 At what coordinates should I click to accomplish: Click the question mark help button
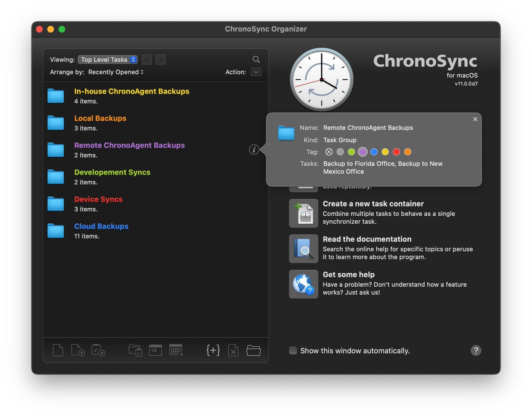(x=476, y=350)
